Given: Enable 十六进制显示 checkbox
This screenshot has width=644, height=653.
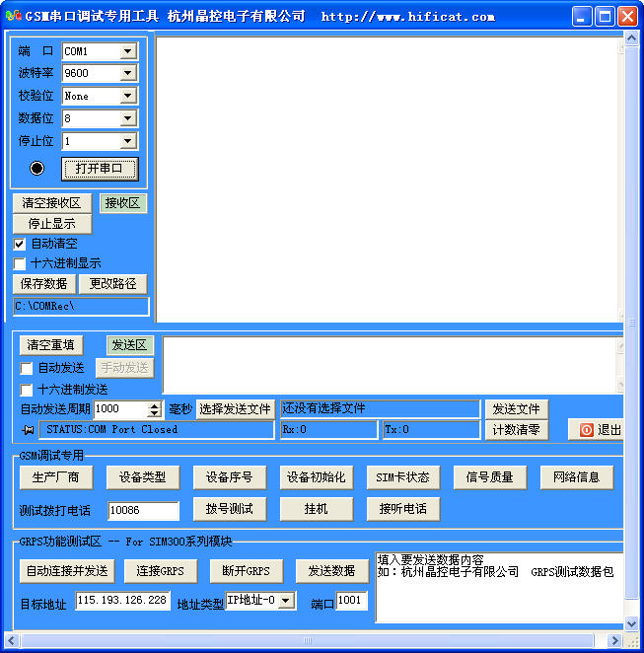Looking at the screenshot, I should 19,263.
